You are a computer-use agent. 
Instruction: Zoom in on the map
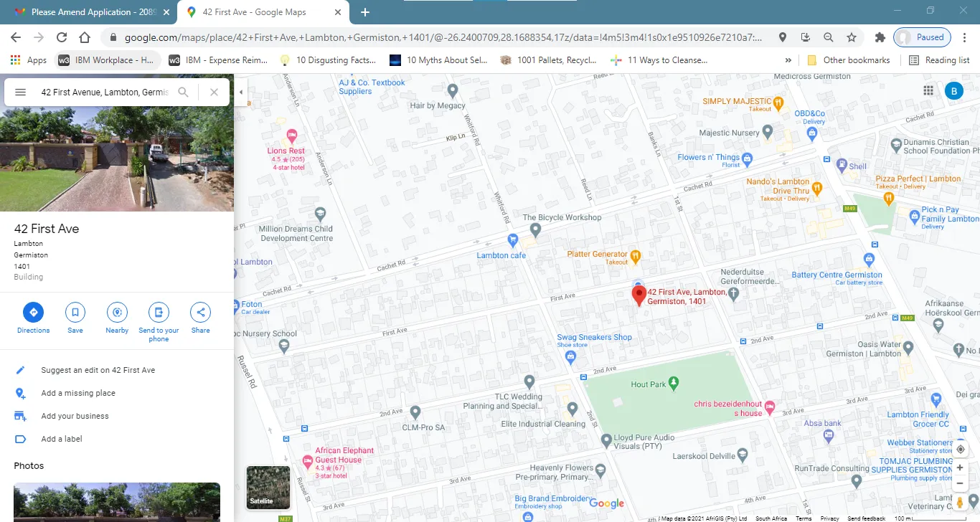pos(960,468)
